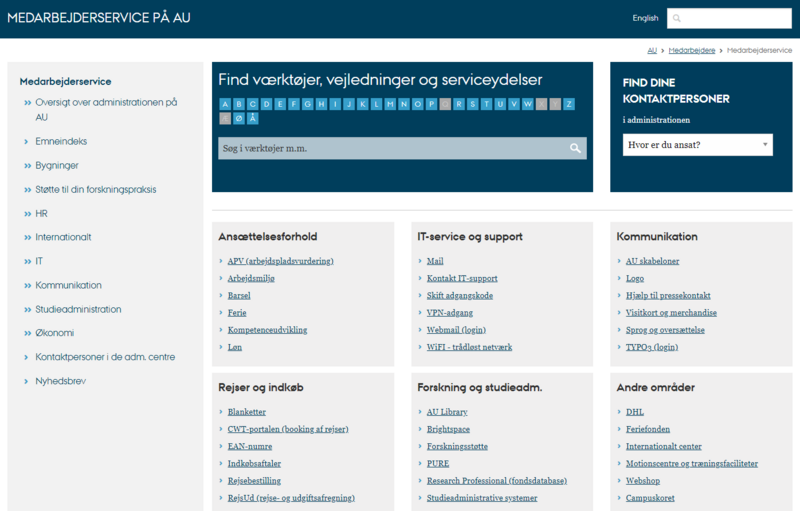
Task: Select letter D in the alphabet index
Action: click(266, 105)
